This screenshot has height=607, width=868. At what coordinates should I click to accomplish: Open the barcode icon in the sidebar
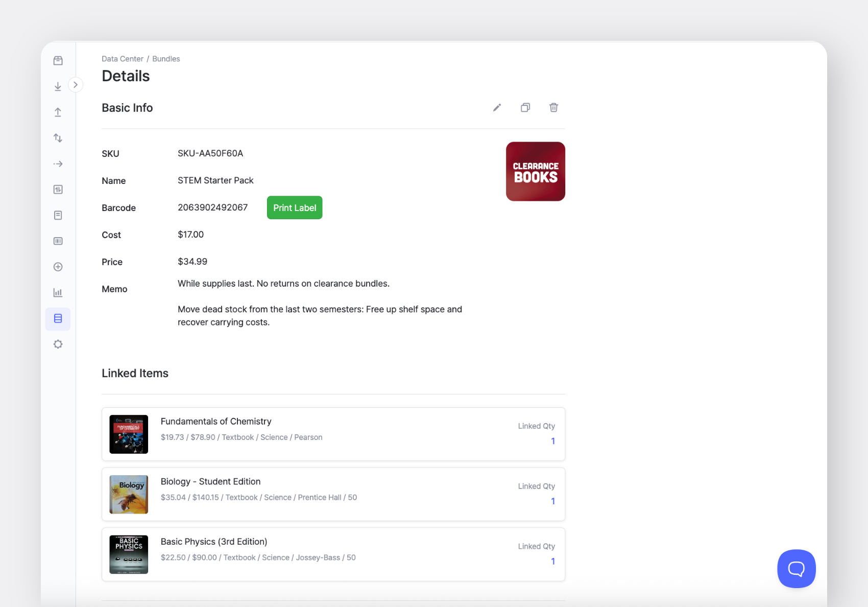coord(58,241)
